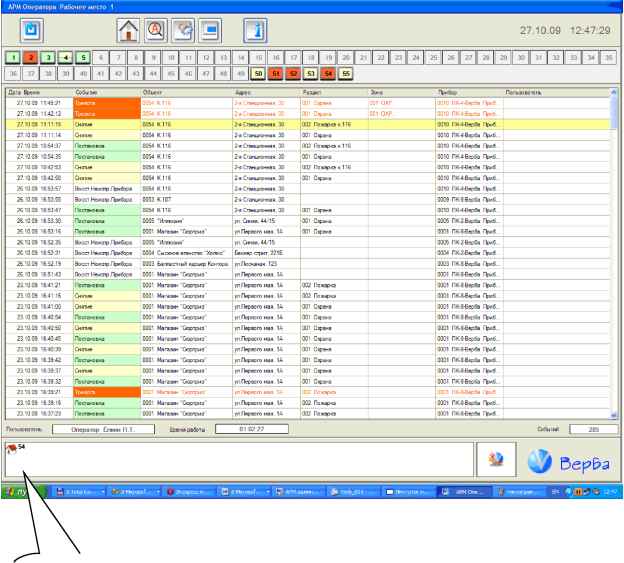Switch to the 'АРМ Опе...' taskbar button
Image resolution: width=624 pixels, height=563 pixels.
464,492
